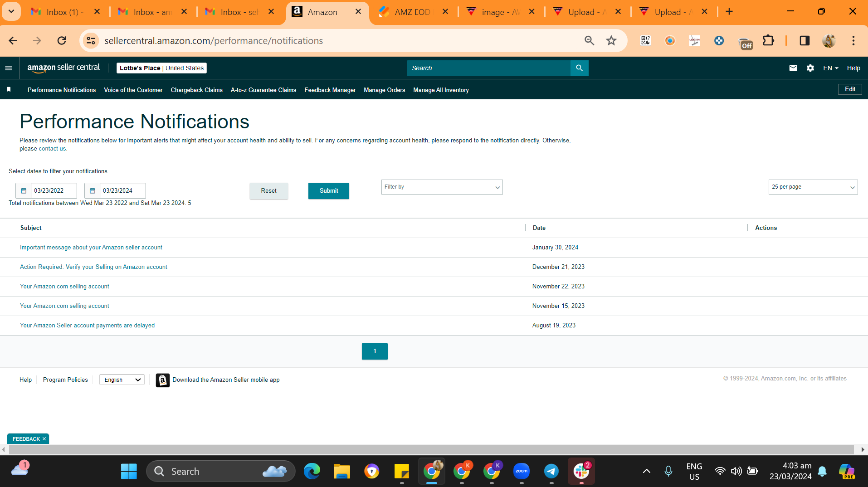Switch to the AMZ EOD tab
868x487 pixels.
[413, 12]
